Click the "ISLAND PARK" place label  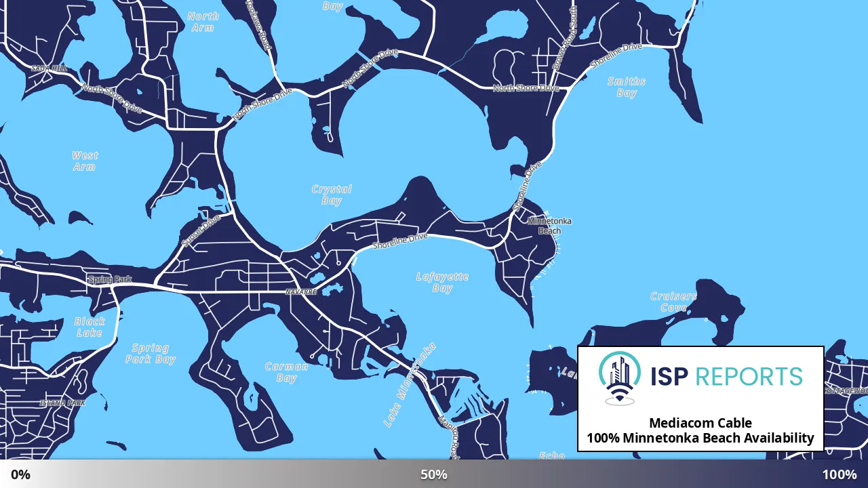[x=62, y=403]
